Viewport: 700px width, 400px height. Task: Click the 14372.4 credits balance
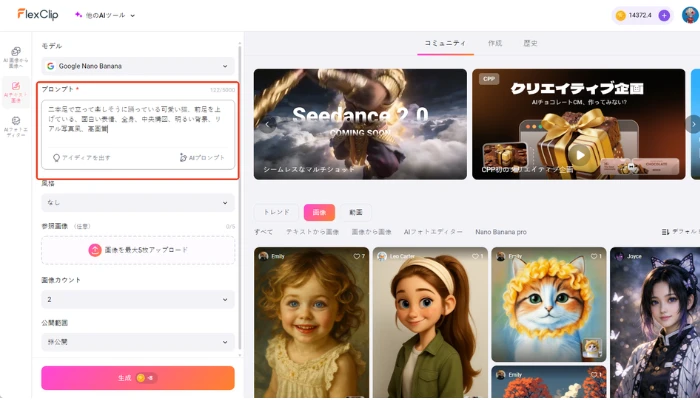point(640,16)
